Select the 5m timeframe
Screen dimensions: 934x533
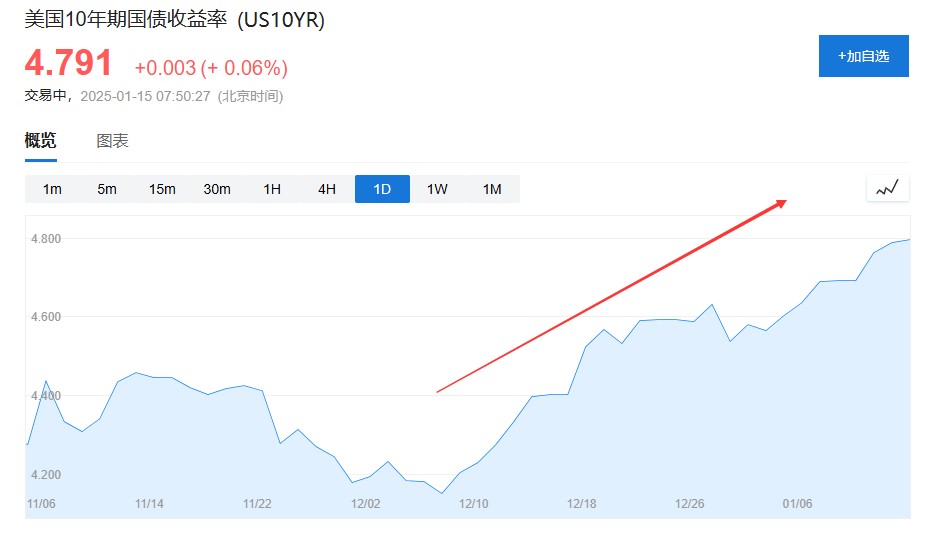tap(107, 189)
